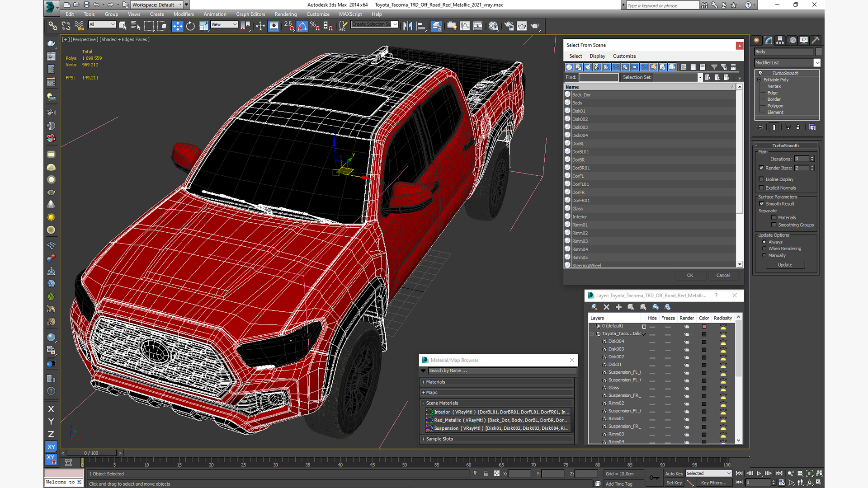
Task: Open the Create command panel tab
Action: [757, 40]
